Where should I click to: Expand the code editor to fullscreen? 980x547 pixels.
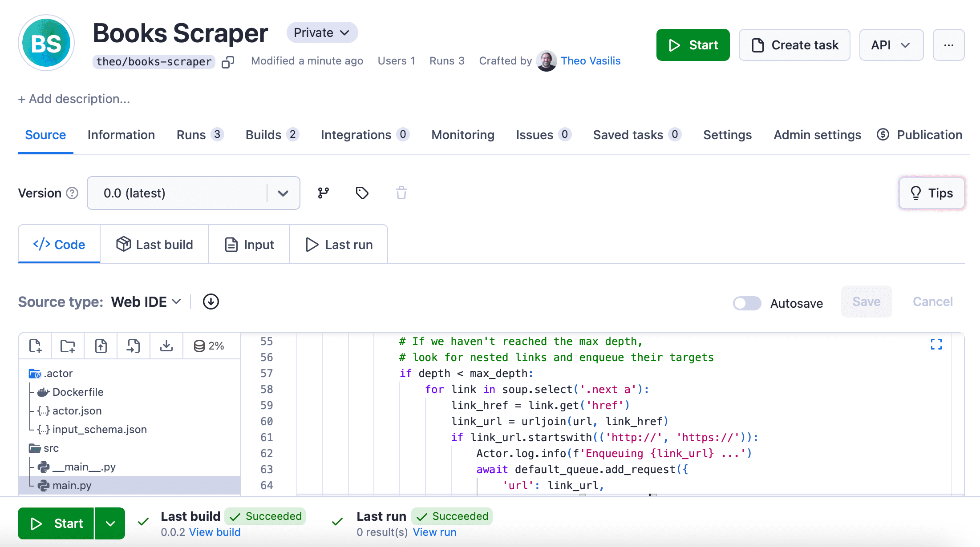pyautogui.click(x=937, y=344)
